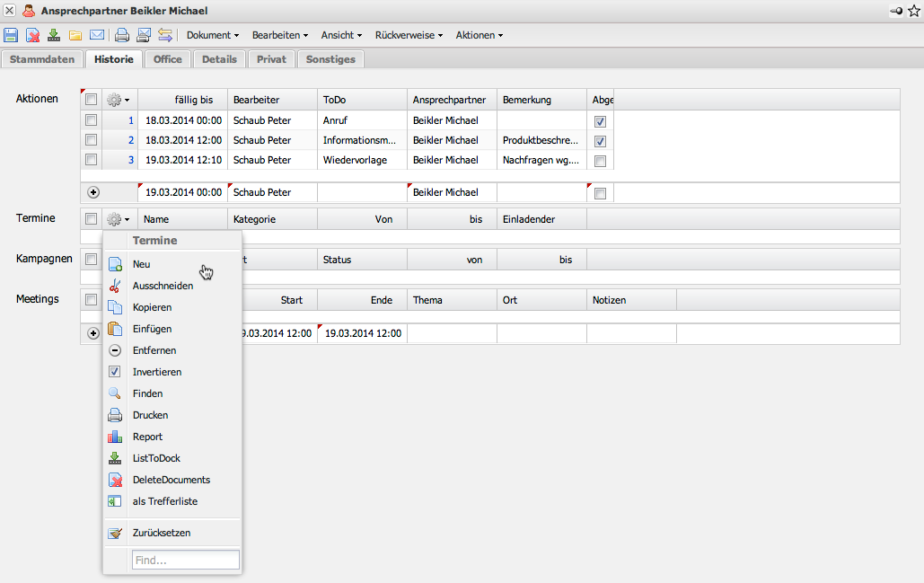Open the Dokument dropdown menu
Viewport: 924px width, 583px height.
[212, 35]
